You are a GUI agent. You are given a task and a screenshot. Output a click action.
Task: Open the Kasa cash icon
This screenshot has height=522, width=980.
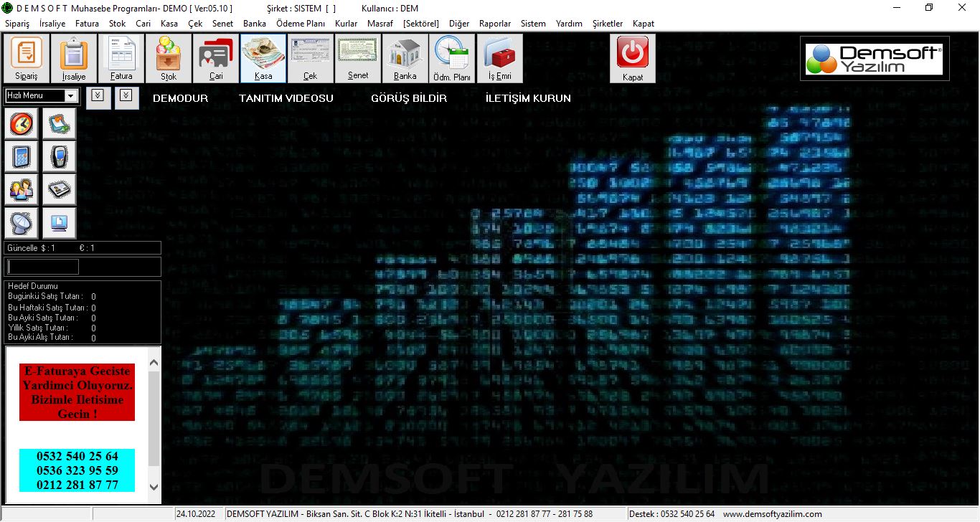(263, 59)
